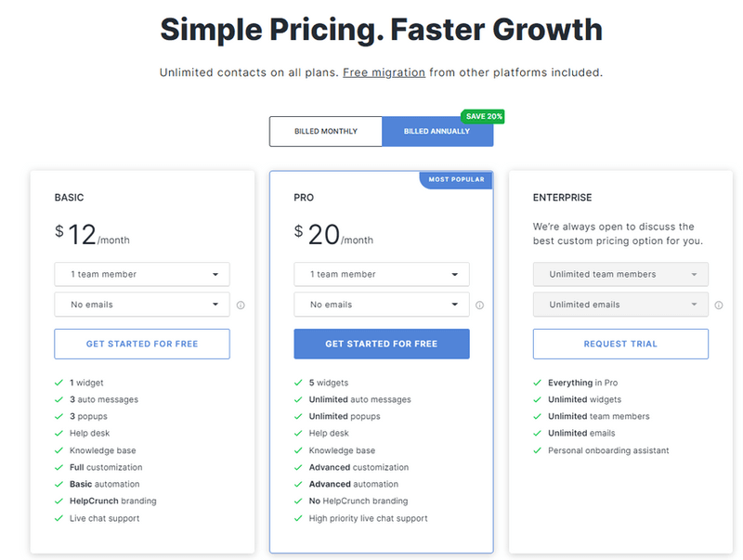Screen dimensions: 743x560
Task: Open the Basic plan team member dropdown
Action: click(141, 274)
